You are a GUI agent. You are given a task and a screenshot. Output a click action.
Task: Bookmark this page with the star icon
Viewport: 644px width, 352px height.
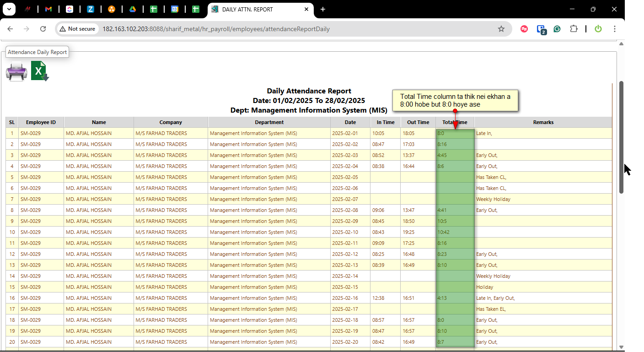coord(501,29)
